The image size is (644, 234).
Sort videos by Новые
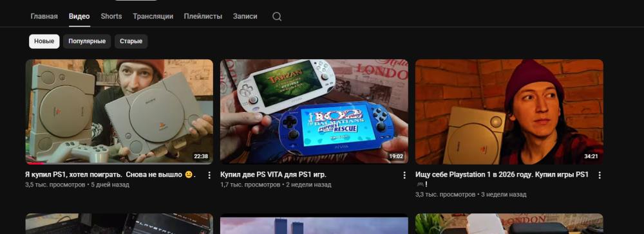(44, 41)
